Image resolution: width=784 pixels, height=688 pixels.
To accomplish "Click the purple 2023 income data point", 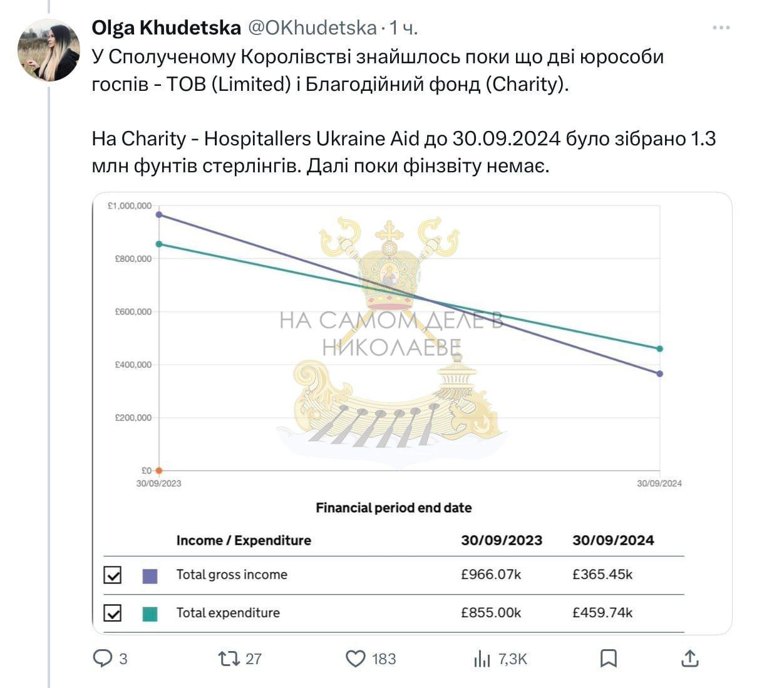I will click(159, 214).
